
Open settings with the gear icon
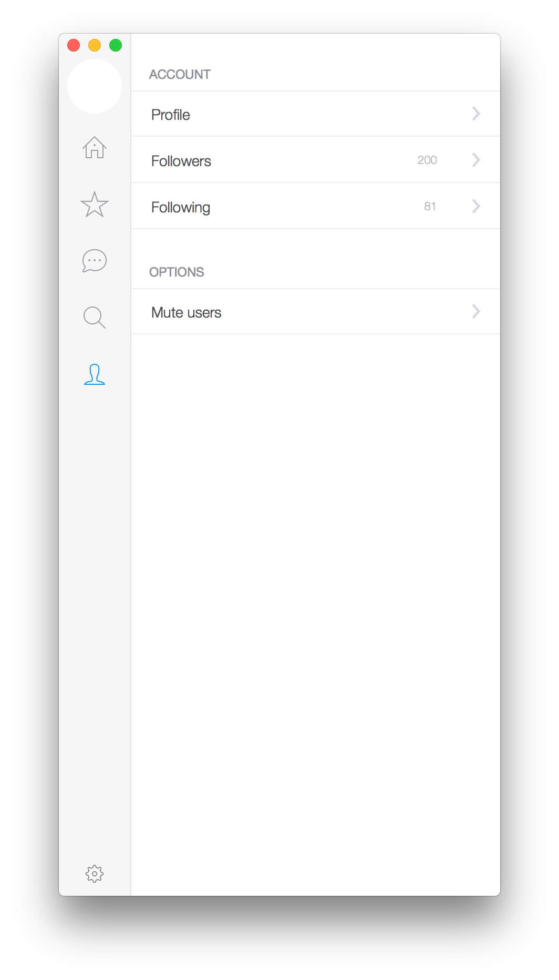tap(95, 874)
